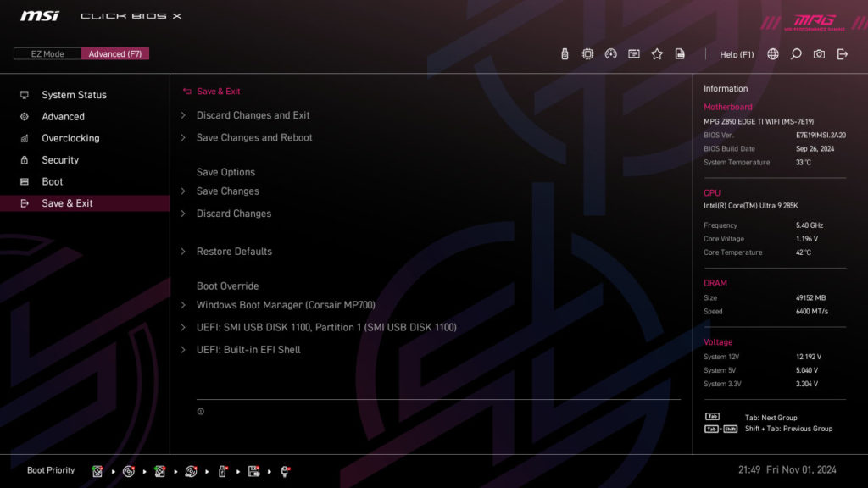Expand the UEFI Built-in EFI Shell entry
Image resolution: width=868 pixels, height=488 pixels.
[x=250, y=349]
